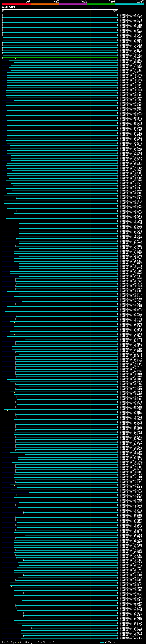Click the cyan ~100% identity legend bar
146x644 pixels.
130,4
